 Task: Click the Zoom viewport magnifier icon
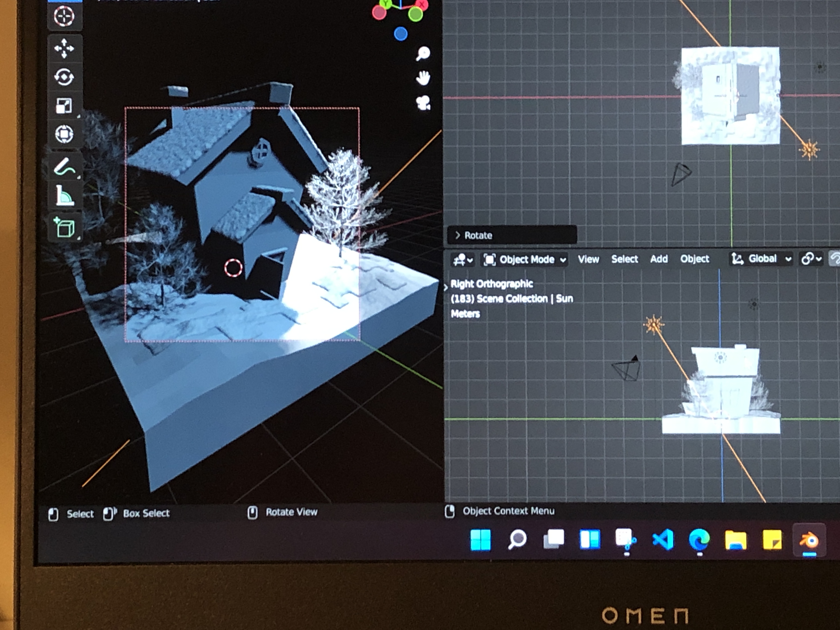[423, 54]
